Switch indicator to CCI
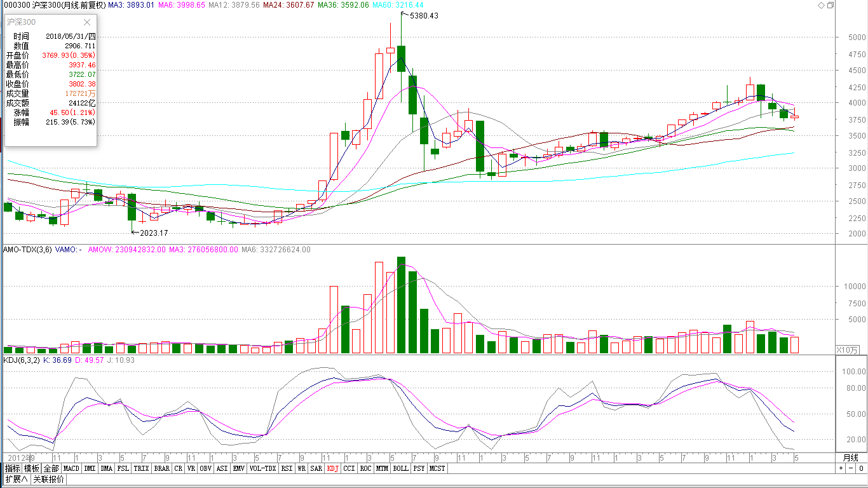The height and width of the screenshot is (488, 868). (349, 468)
